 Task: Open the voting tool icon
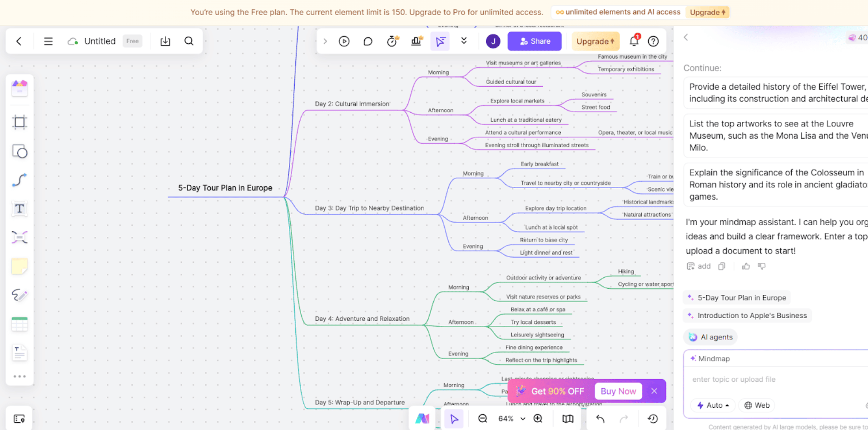pyautogui.click(x=417, y=41)
